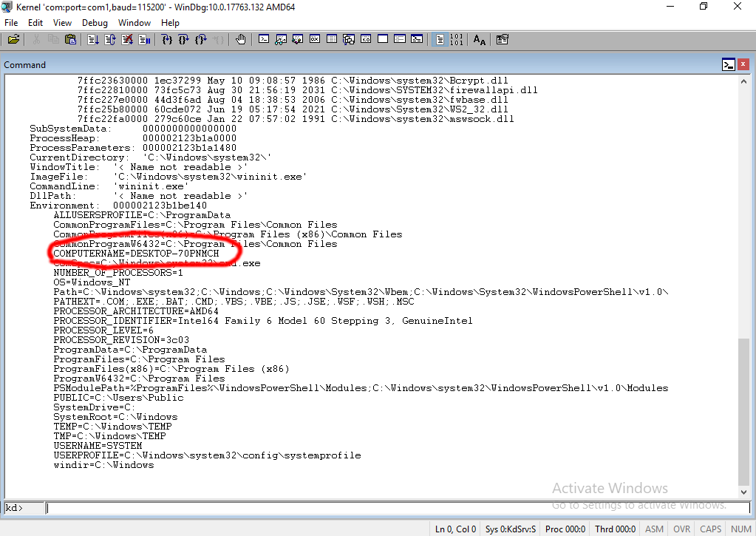Viewport: 756px width, 536px height.
Task: Click the Restart debugging toolbar icon
Action: (110, 39)
